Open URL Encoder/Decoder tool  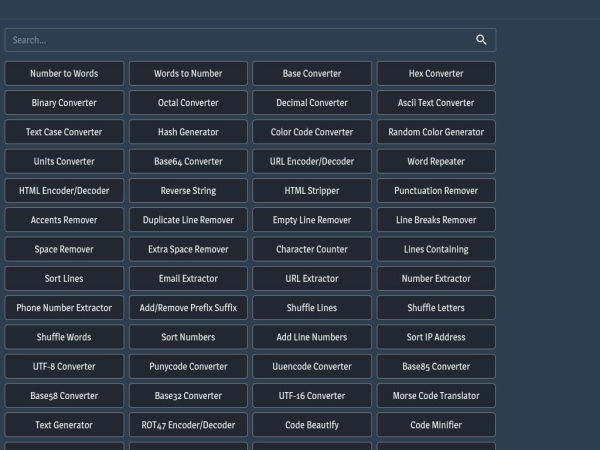click(312, 162)
